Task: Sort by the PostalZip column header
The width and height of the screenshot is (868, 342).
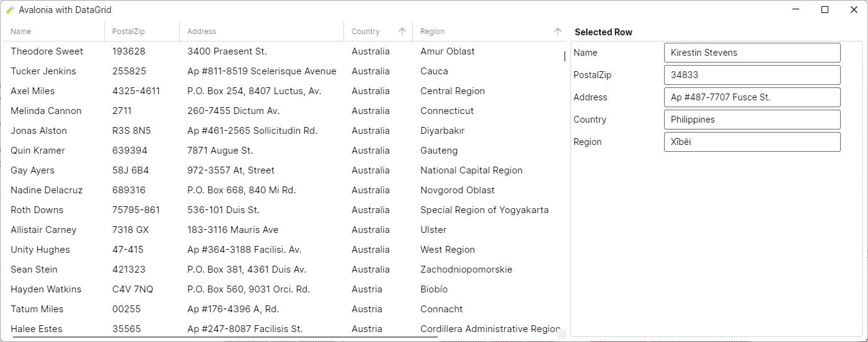Action: (x=128, y=32)
